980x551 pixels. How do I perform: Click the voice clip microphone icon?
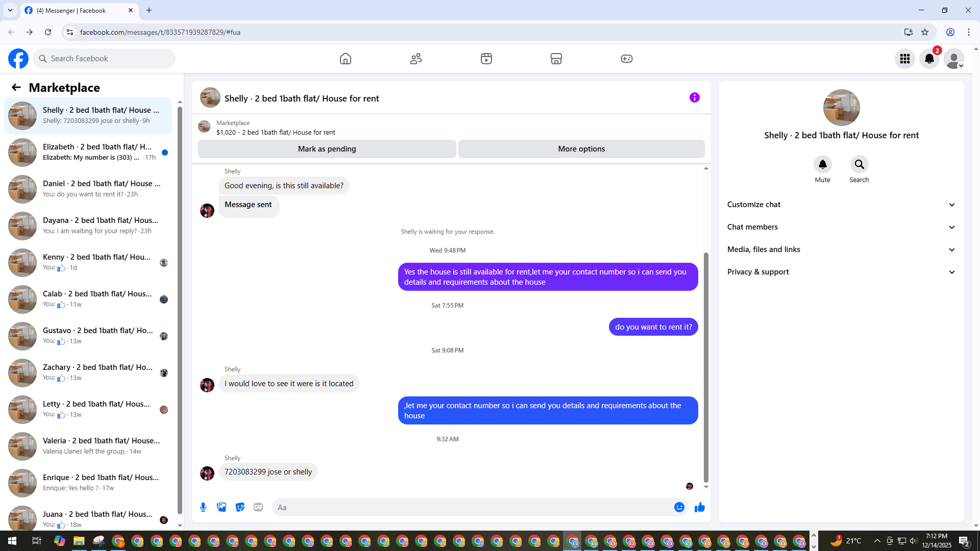click(x=203, y=507)
